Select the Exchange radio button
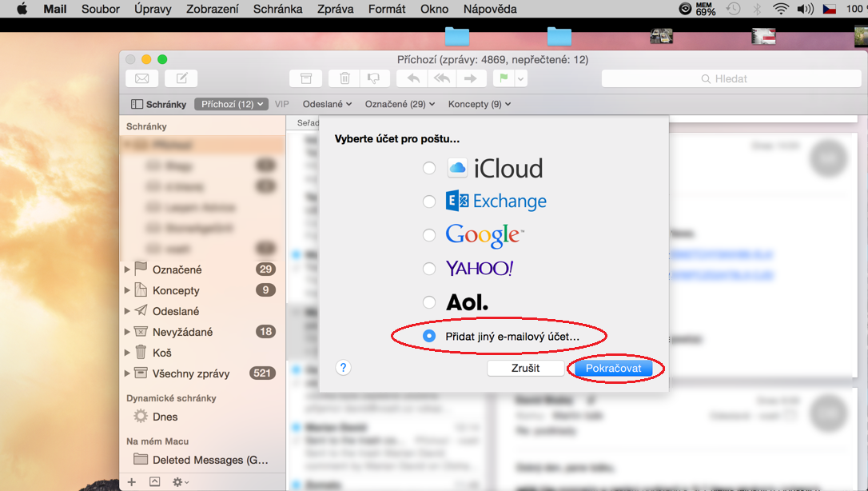The width and height of the screenshot is (868, 491). click(x=429, y=202)
